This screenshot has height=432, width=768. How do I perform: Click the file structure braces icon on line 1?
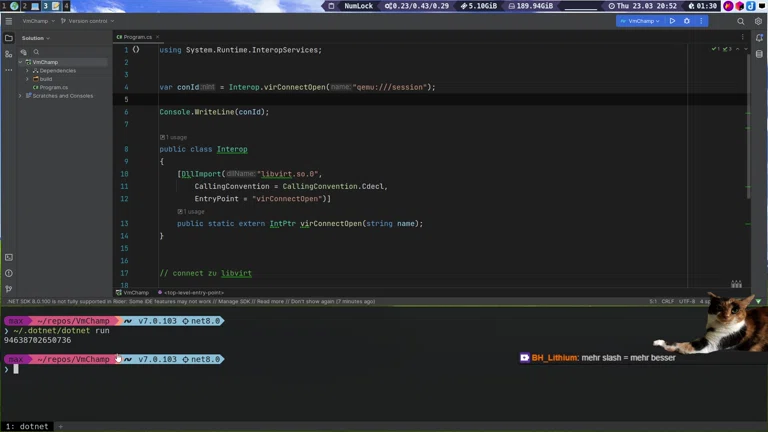(x=136, y=49)
